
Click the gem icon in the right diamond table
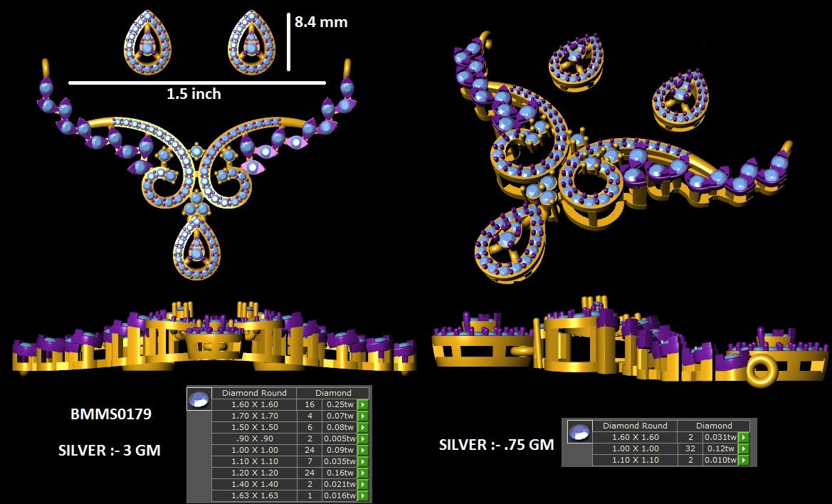(580, 431)
